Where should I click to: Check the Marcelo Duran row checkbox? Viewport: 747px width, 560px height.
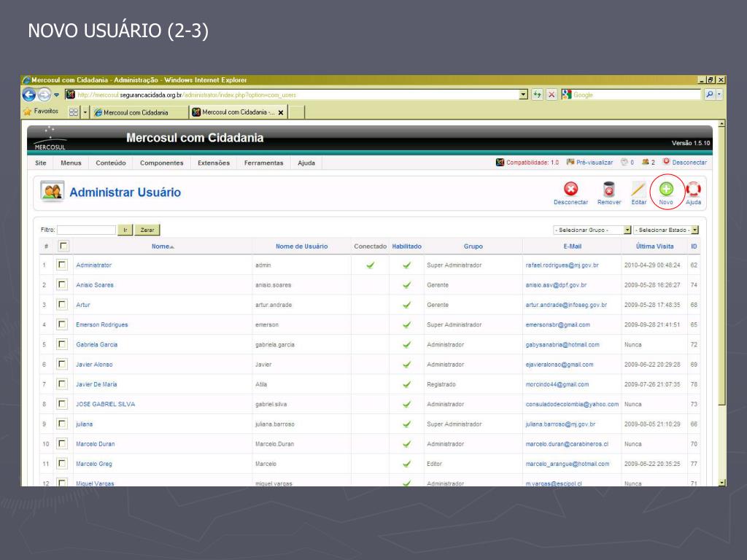click(62, 444)
